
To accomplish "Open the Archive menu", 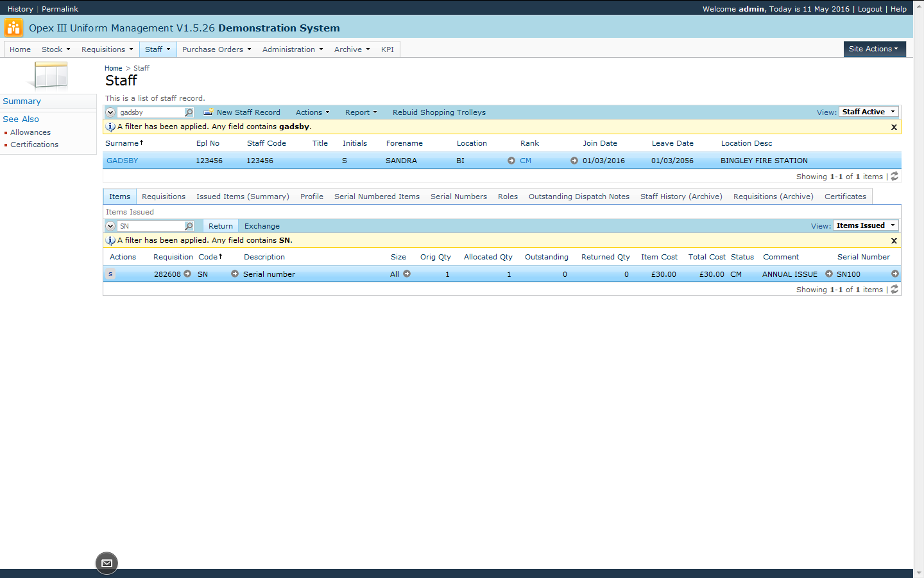I will point(352,49).
